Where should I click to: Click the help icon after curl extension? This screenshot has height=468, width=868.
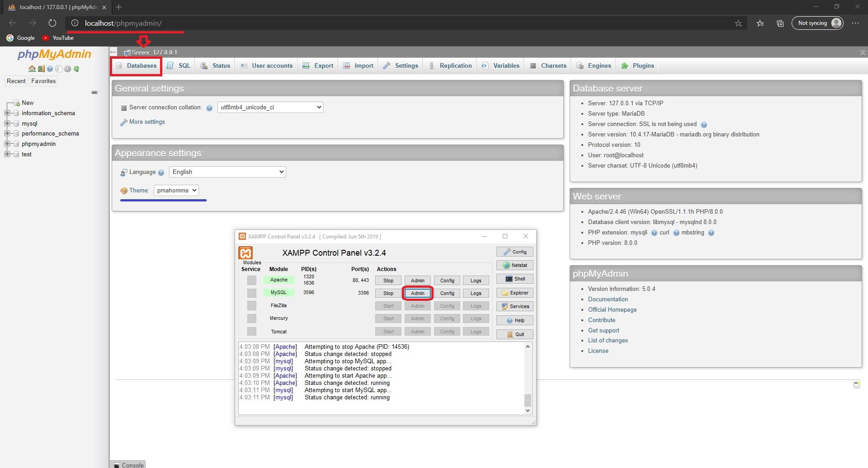[x=676, y=233]
